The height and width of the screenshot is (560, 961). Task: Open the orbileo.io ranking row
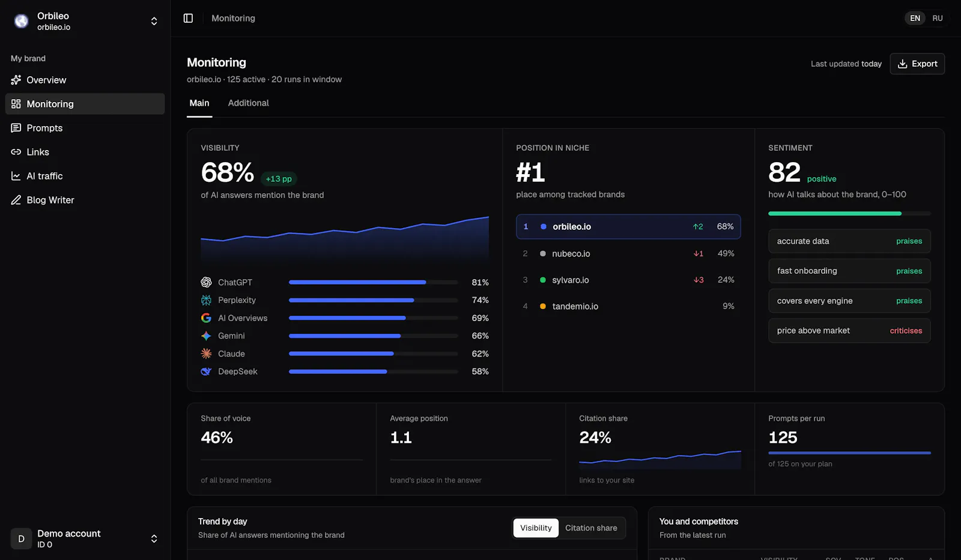(x=628, y=226)
